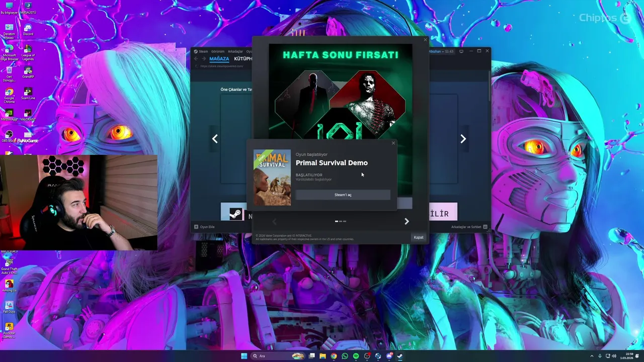This screenshot has width=644, height=362.
Task: Switch to the MAĞAZA tab
Action: (219, 59)
